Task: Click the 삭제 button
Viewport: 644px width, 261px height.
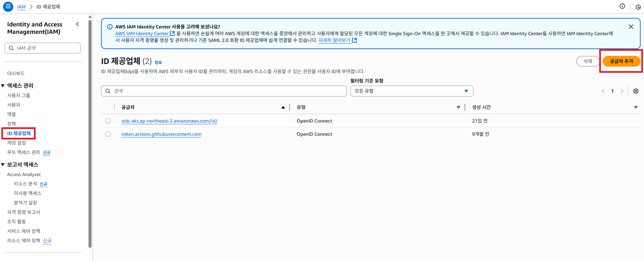Action: pyautogui.click(x=588, y=61)
